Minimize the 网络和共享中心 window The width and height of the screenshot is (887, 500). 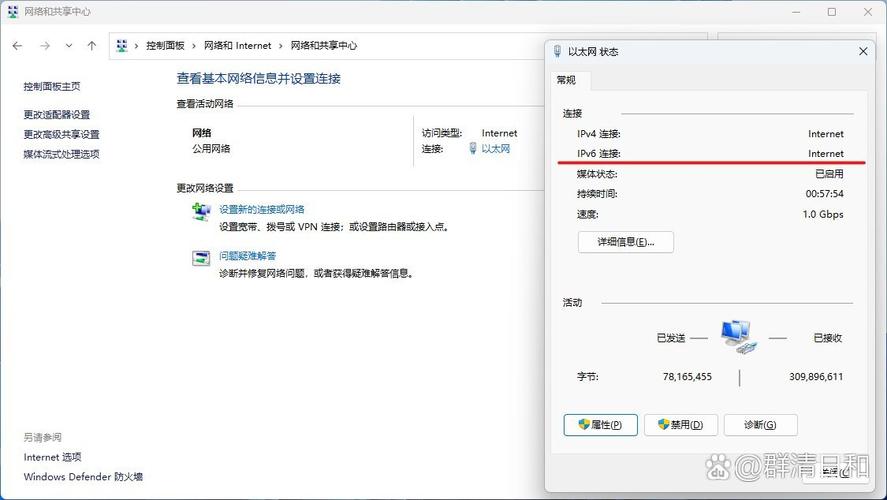pyautogui.click(x=796, y=12)
